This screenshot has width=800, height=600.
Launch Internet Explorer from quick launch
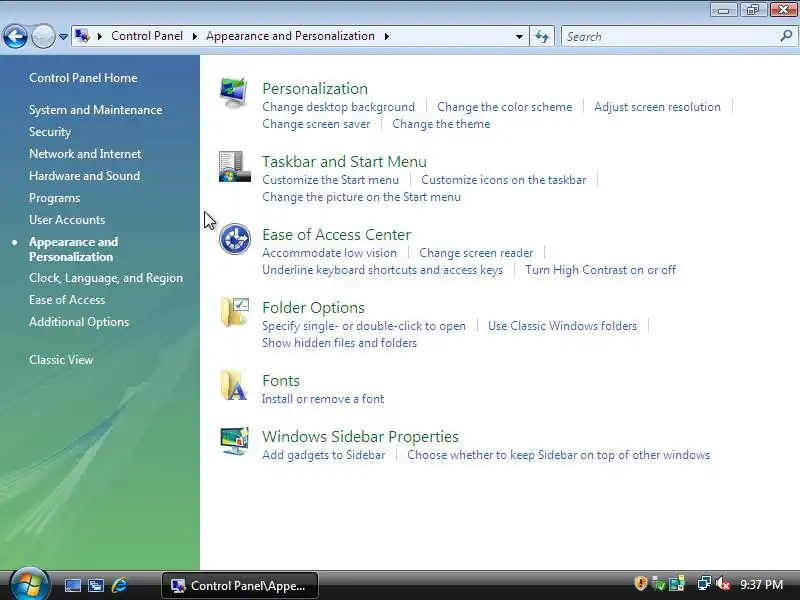[119, 585]
